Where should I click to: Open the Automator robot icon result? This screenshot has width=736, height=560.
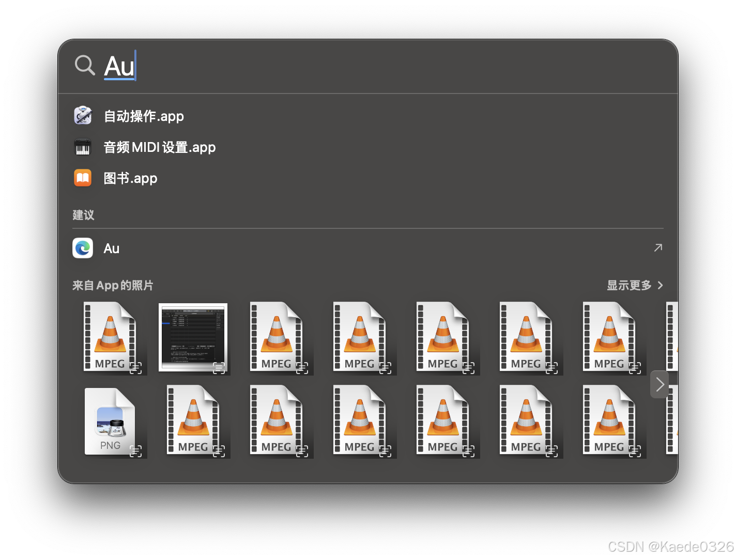click(x=83, y=116)
